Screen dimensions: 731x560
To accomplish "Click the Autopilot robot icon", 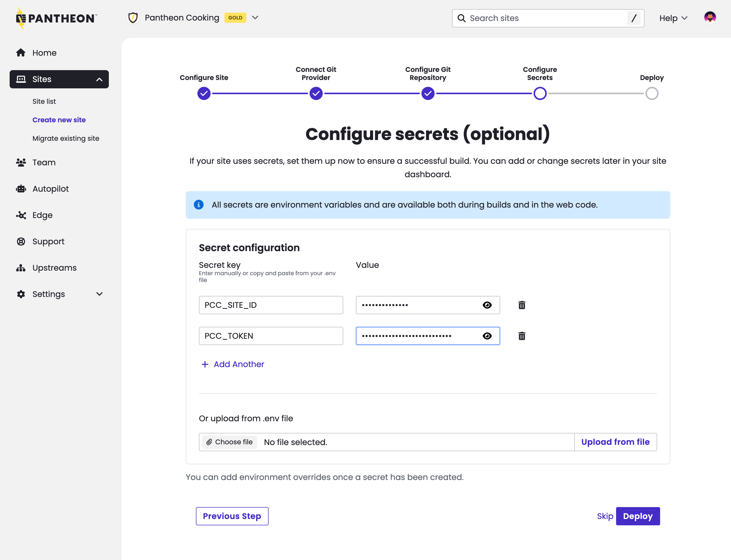I will (x=21, y=189).
